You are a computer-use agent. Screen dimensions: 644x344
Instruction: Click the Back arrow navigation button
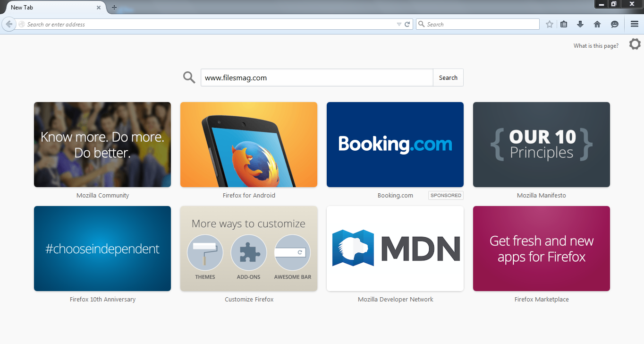(x=8, y=24)
